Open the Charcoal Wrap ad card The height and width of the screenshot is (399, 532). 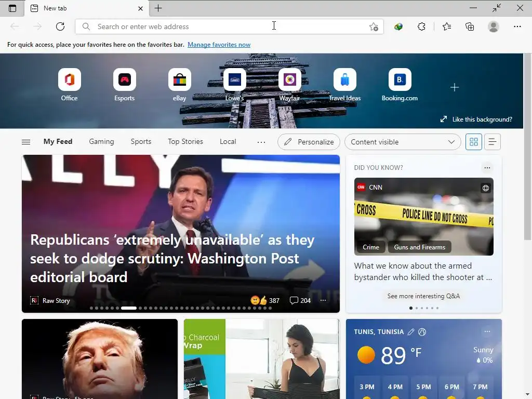[x=262, y=359]
